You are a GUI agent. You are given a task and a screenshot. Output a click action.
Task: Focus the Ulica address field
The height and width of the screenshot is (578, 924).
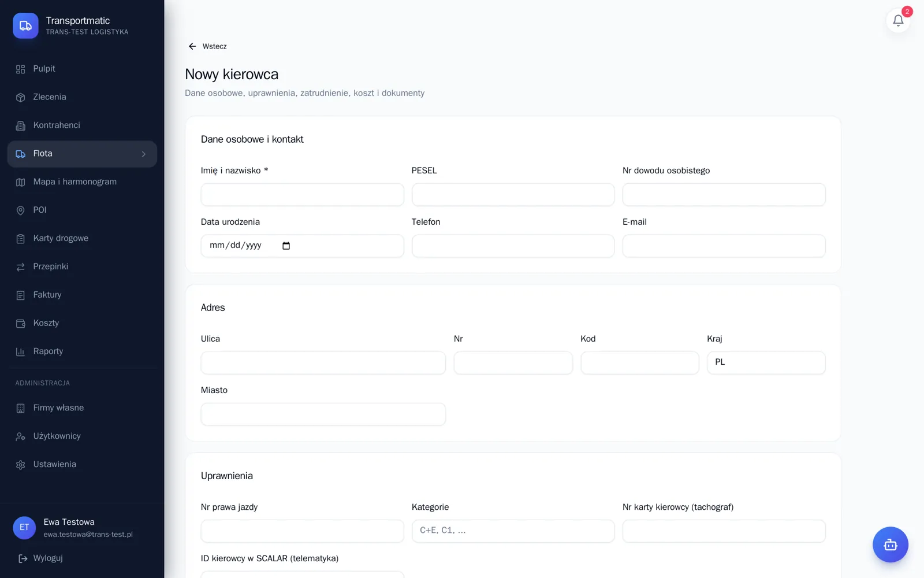[323, 363]
